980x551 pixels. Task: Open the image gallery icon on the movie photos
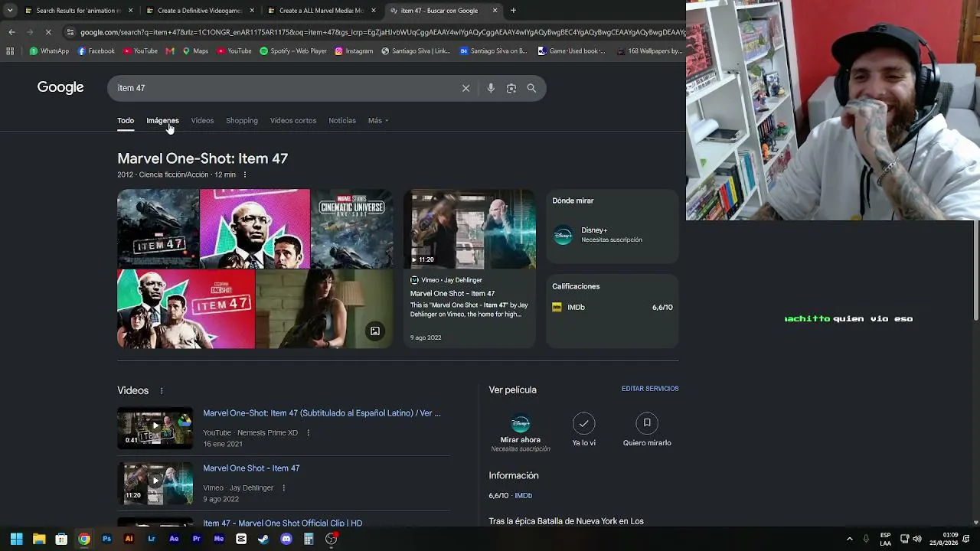point(375,331)
